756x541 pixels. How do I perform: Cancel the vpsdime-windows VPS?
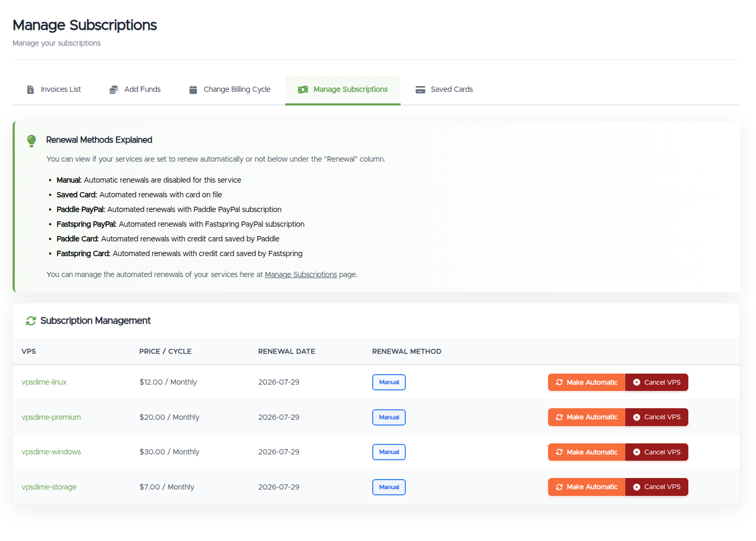[x=657, y=452]
